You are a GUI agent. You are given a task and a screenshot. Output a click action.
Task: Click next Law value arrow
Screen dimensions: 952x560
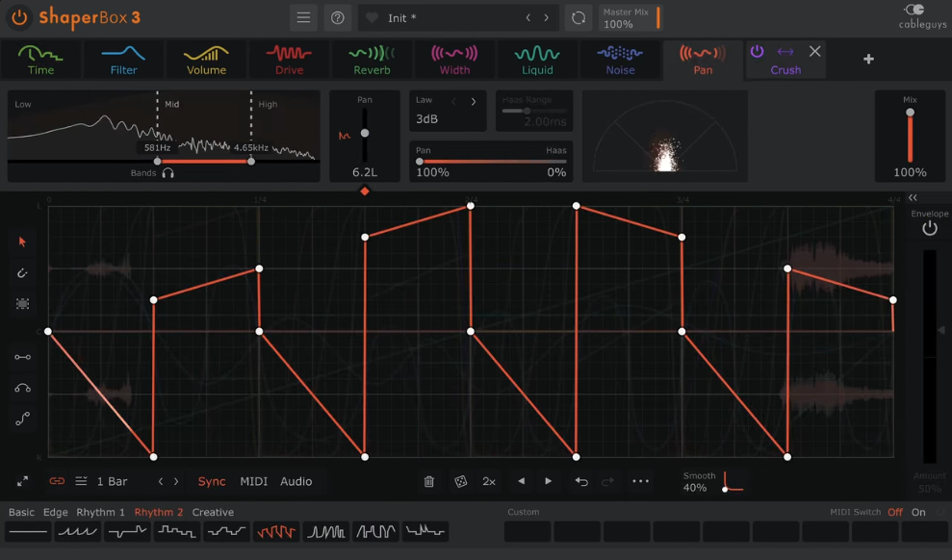(x=474, y=101)
